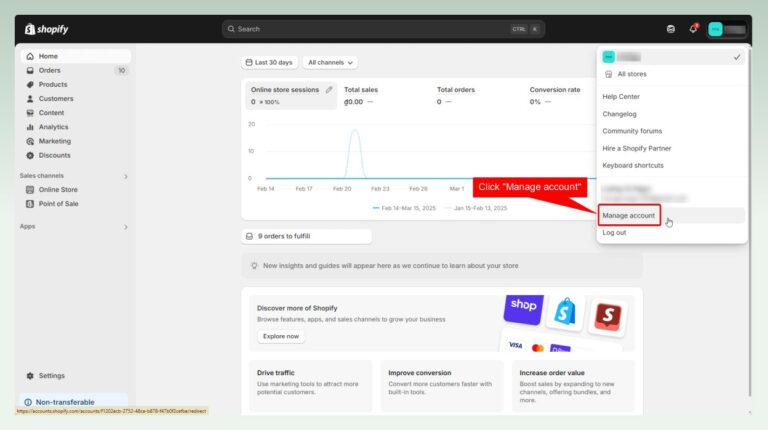This screenshot has width=768, height=430.
Task: Click the blue Shopify bag icon
Action: [565, 312]
